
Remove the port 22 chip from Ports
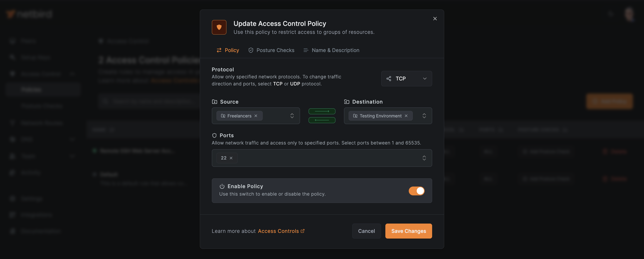pyautogui.click(x=231, y=158)
